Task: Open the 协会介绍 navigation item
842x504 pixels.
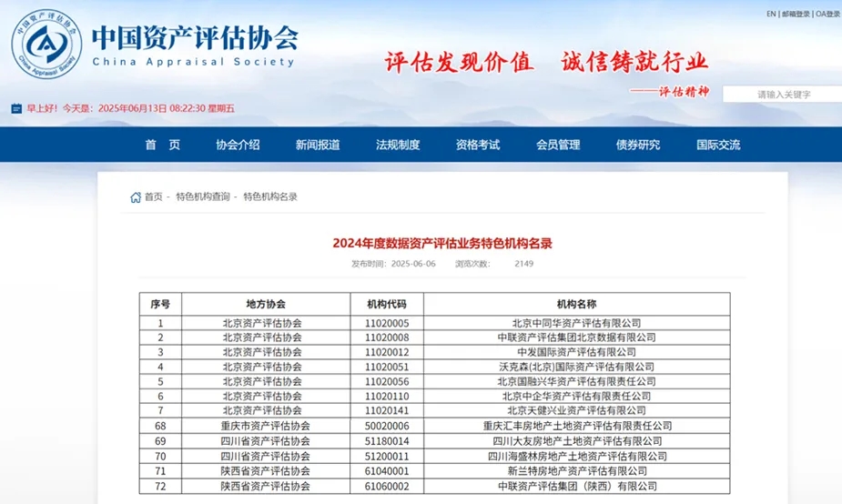Action: (238, 145)
